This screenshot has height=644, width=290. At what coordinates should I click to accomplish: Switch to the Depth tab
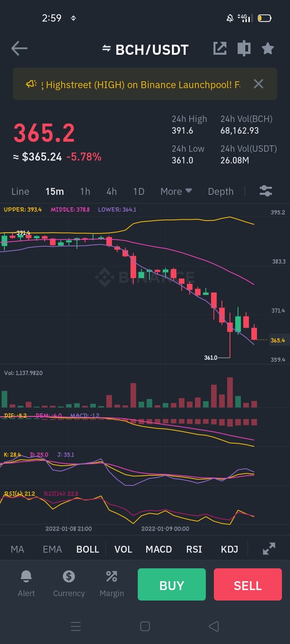221,191
